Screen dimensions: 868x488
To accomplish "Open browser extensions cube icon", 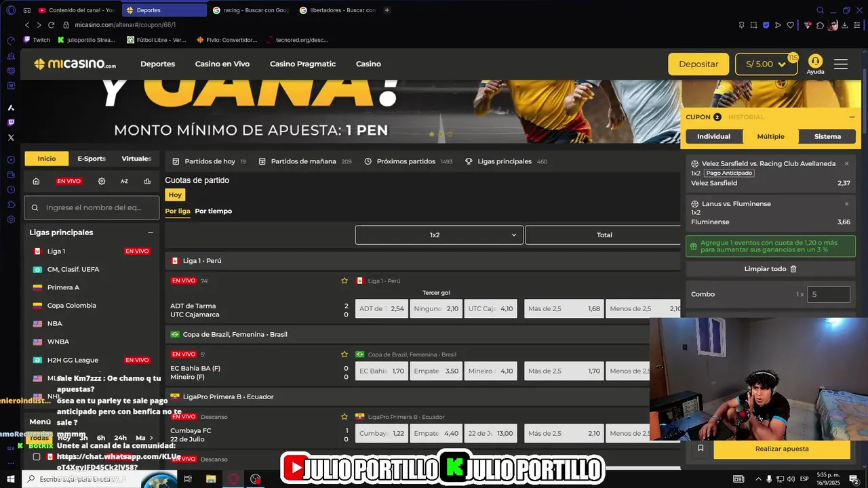I will coord(821,25).
